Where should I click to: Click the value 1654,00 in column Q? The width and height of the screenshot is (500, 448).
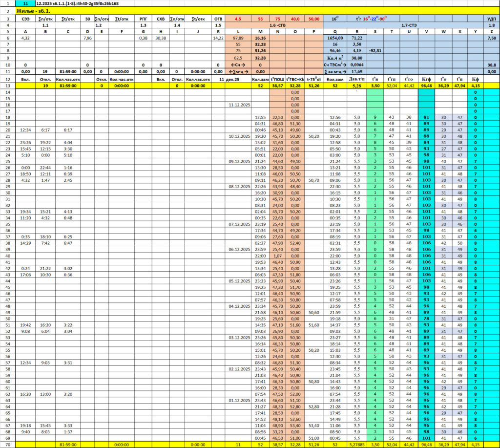tap(335, 38)
